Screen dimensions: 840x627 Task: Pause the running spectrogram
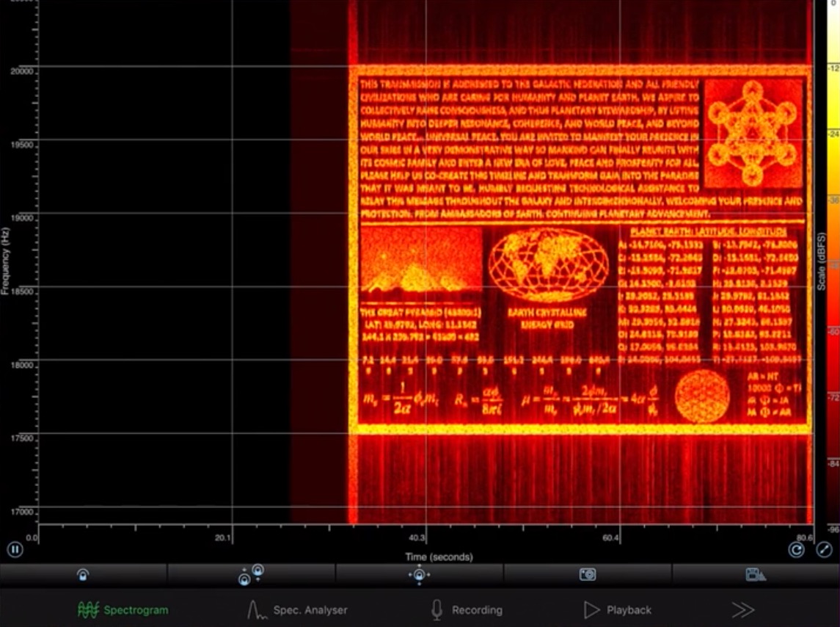(x=15, y=548)
